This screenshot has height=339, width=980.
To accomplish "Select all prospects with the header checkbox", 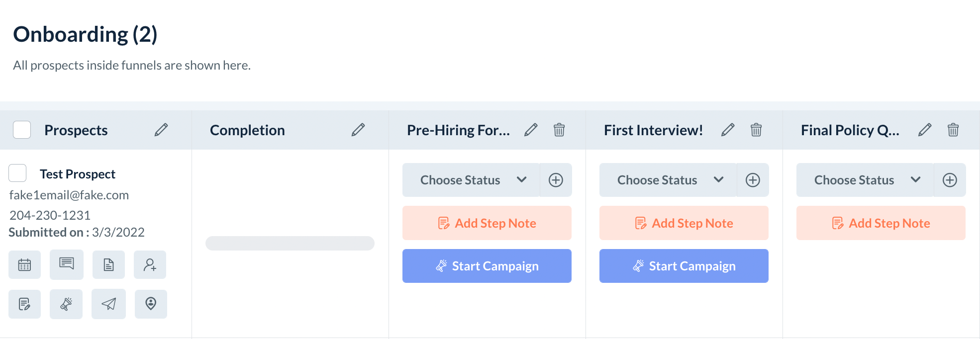I will [22, 130].
